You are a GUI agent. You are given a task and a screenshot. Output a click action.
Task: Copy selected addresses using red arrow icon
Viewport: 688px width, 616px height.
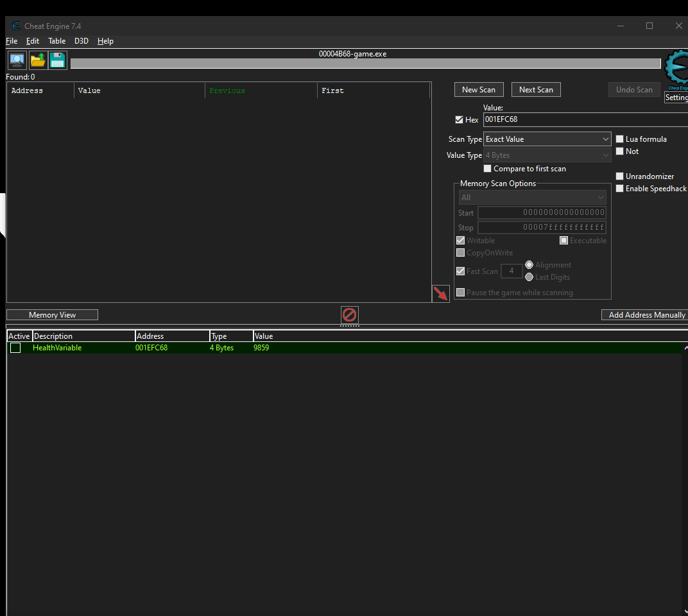point(440,293)
